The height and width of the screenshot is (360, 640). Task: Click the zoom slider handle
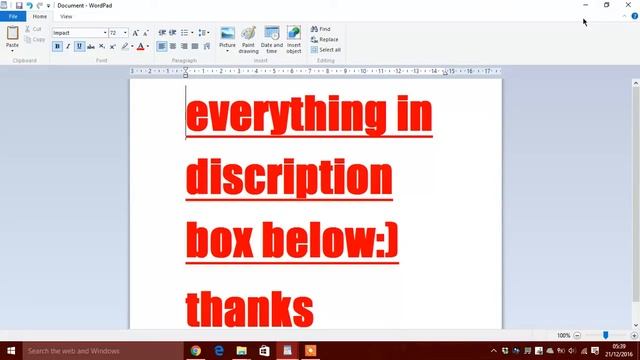[x=606, y=335]
